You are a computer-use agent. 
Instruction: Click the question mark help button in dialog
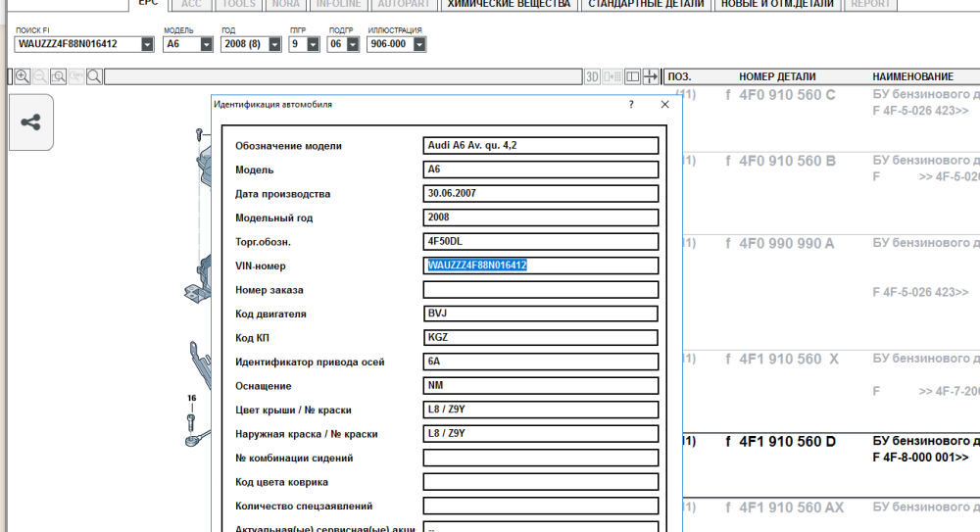click(x=631, y=105)
